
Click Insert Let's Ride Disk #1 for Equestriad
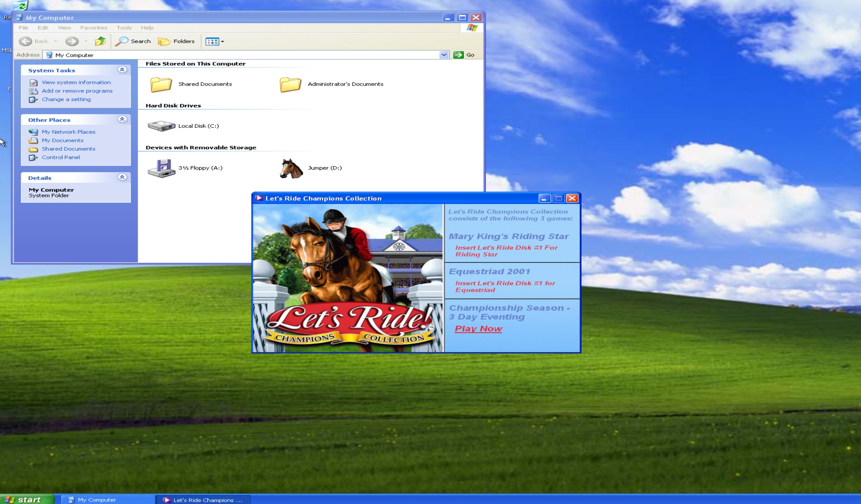505,287
